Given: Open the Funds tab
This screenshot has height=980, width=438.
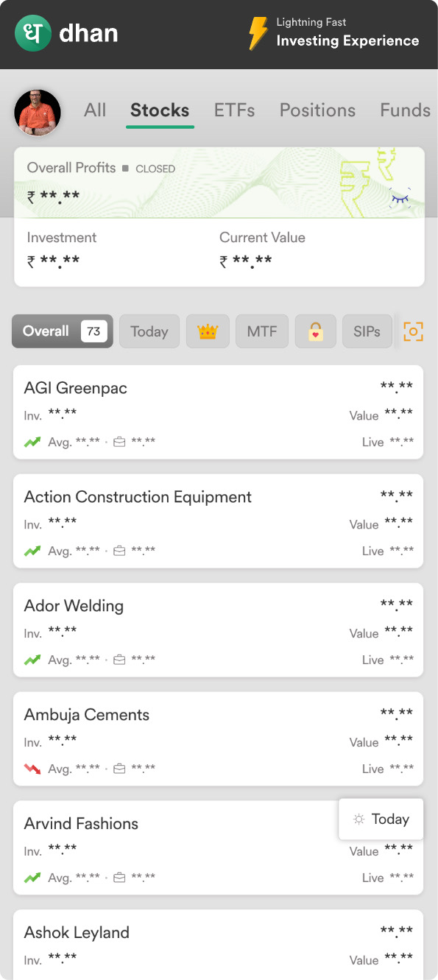Looking at the screenshot, I should (x=405, y=110).
